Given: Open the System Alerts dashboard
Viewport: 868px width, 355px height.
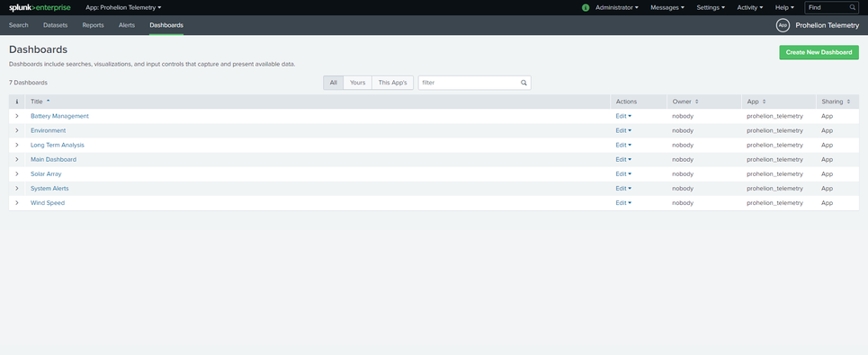Looking at the screenshot, I should (x=49, y=188).
